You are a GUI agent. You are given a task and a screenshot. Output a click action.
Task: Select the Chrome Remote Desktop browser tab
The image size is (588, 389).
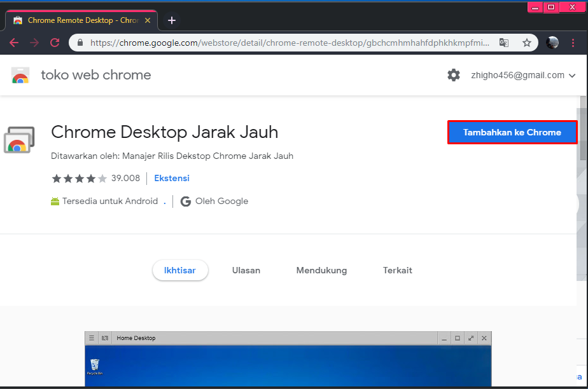pos(81,20)
